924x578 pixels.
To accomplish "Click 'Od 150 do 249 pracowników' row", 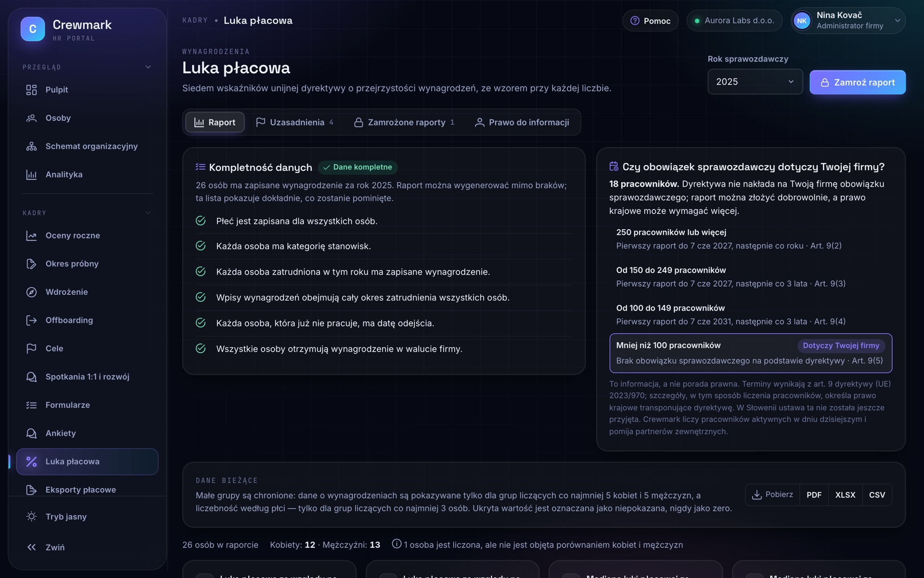I will [x=750, y=277].
